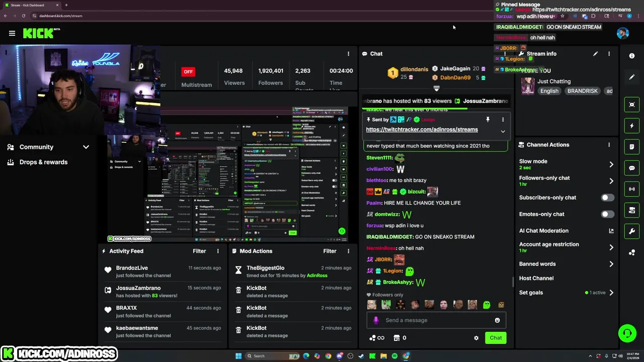This screenshot has height=362, width=644.
Task: Open Drops & rewards in sidebar
Action: [43, 162]
